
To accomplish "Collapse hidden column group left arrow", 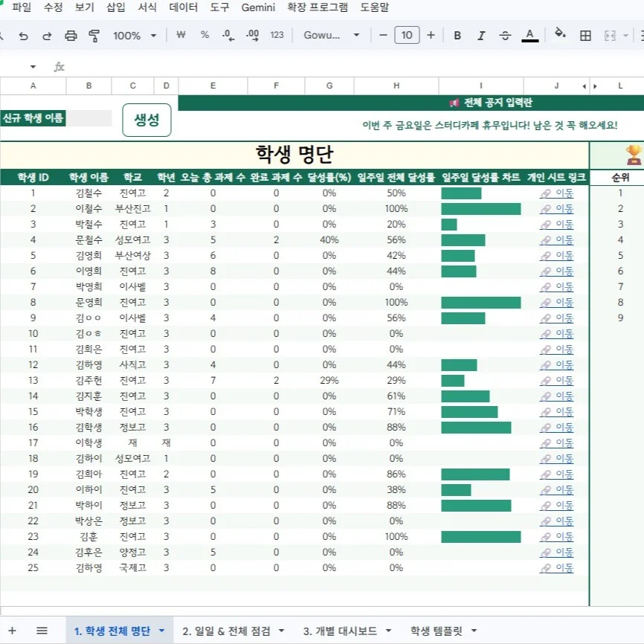I will (584, 86).
